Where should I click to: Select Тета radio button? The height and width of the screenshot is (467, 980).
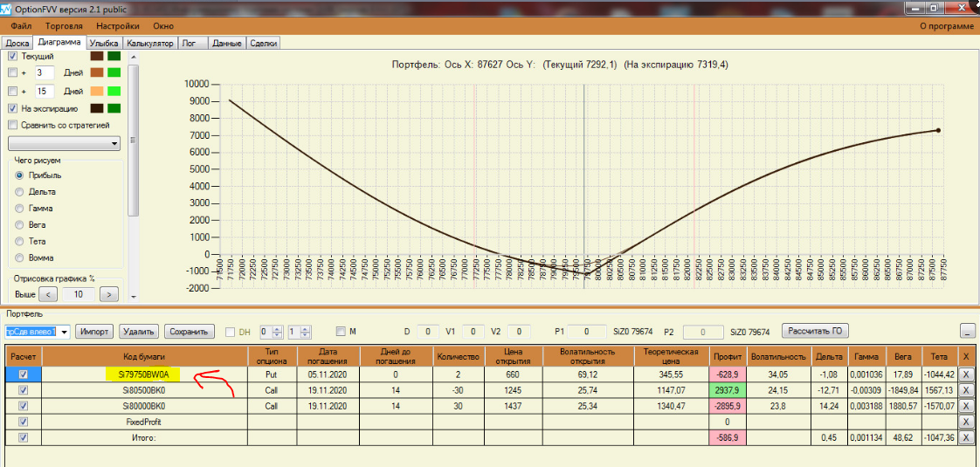tap(18, 241)
